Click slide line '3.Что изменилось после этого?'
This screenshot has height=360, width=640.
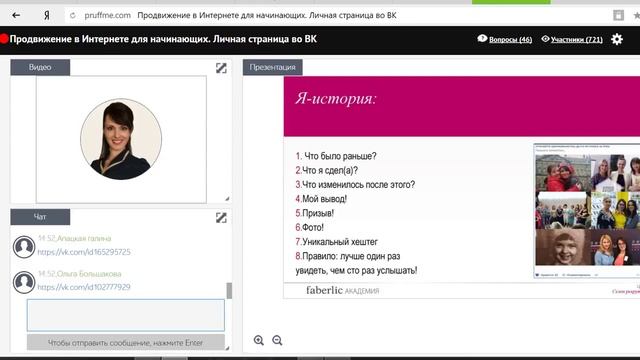pos(355,184)
